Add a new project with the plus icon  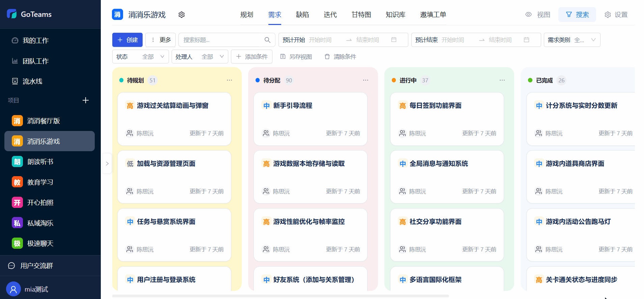click(86, 100)
